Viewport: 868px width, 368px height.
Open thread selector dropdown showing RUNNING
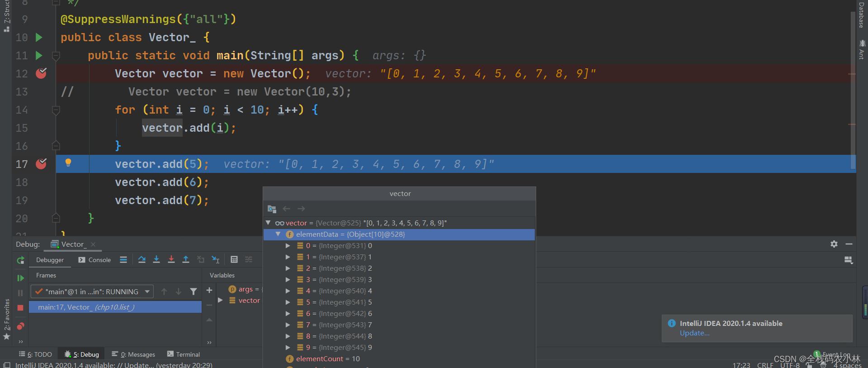pyautogui.click(x=92, y=292)
